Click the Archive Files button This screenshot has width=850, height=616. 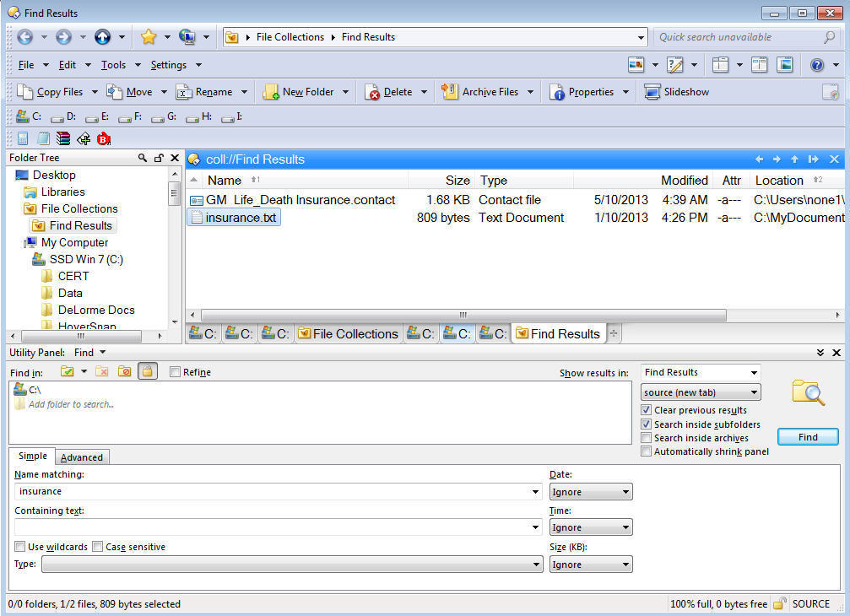(x=480, y=92)
